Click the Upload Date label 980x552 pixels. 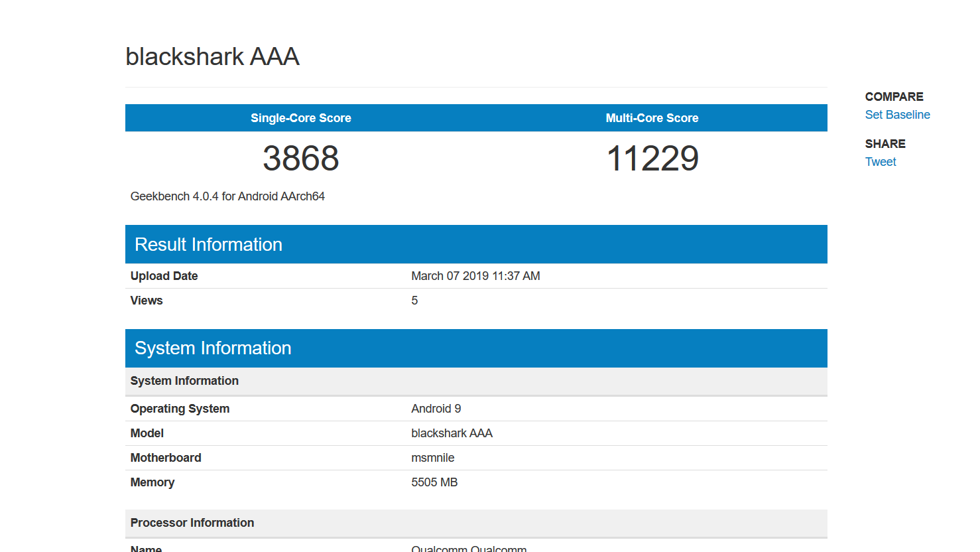(x=164, y=276)
